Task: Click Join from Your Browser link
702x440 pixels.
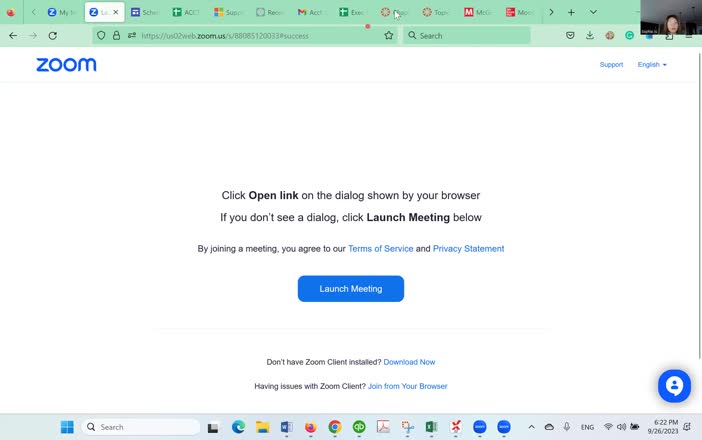Action: pos(407,386)
